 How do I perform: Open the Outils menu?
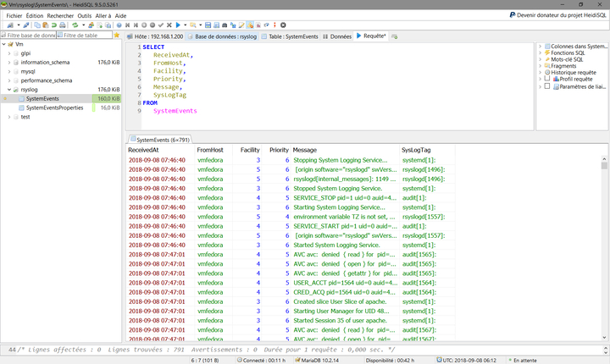click(x=85, y=16)
